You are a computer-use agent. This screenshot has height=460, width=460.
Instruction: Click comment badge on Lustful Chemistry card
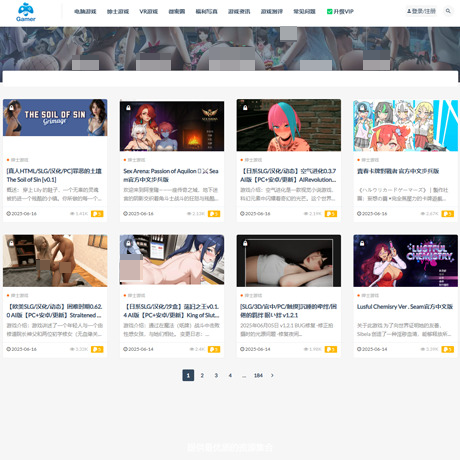tap(448, 349)
